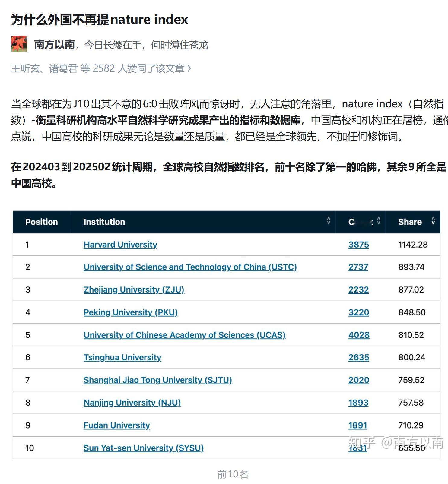Open the Peking University (PKU) link
The image size is (448, 484).
pos(131,312)
